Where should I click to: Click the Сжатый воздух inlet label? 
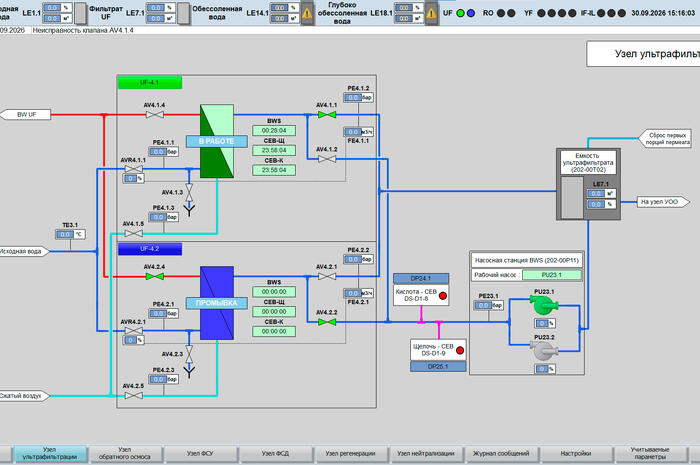[x=23, y=396]
